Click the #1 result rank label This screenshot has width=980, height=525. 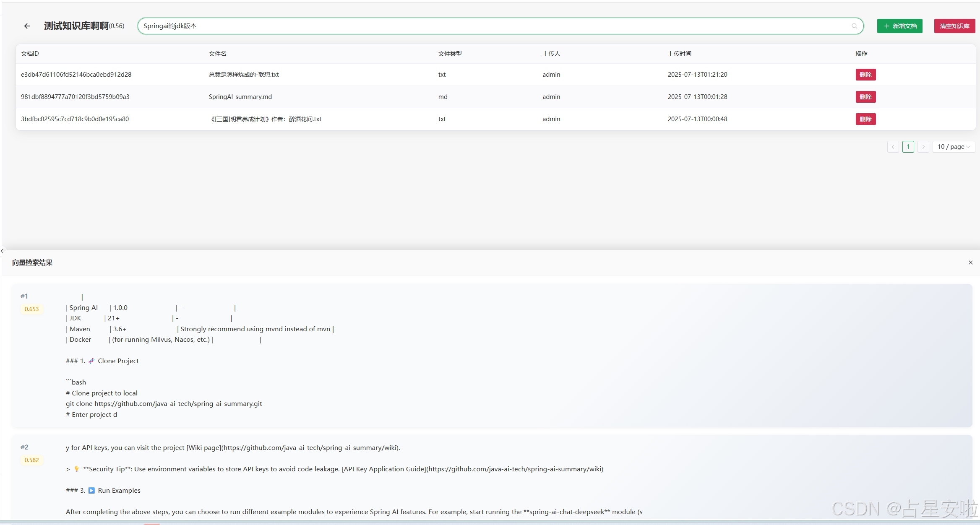(24, 296)
